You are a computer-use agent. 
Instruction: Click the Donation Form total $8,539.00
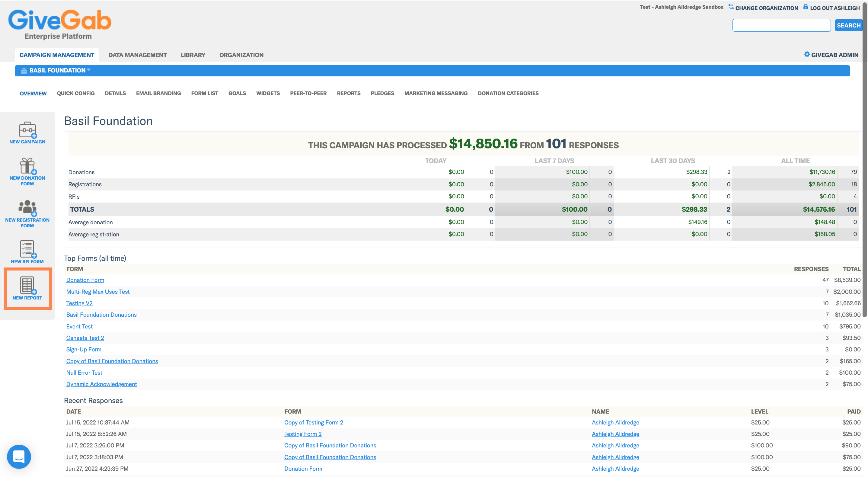click(x=847, y=280)
